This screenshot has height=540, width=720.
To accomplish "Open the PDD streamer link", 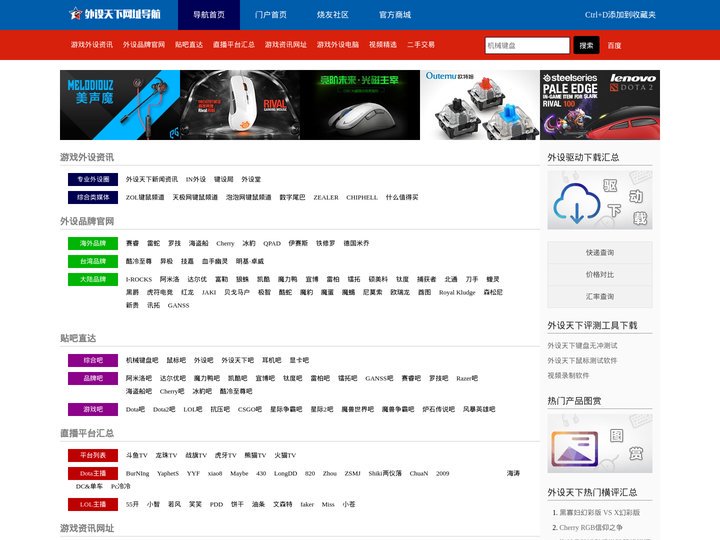I will point(216,504).
